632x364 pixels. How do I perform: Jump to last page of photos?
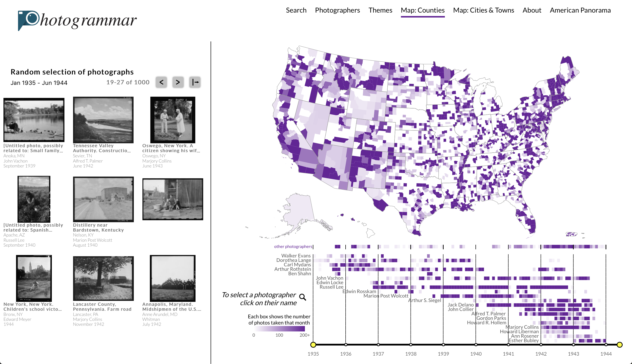click(195, 82)
